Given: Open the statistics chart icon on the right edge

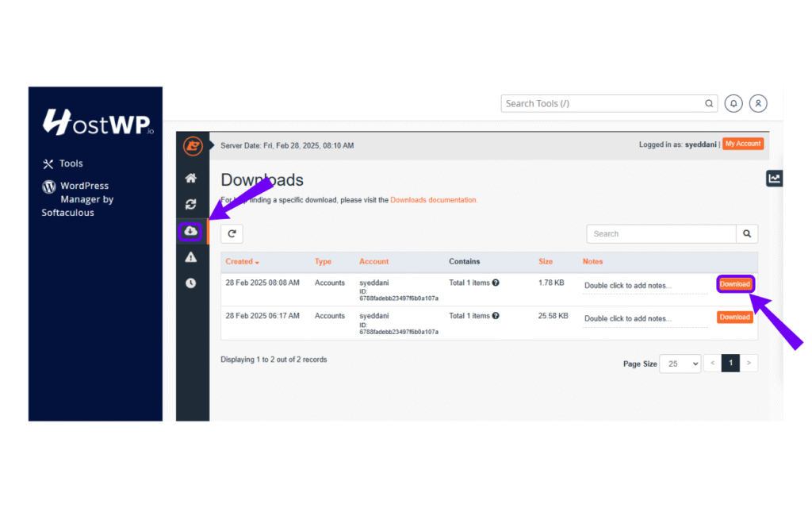Looking at the screenshot, I should [x=774, y=178].
